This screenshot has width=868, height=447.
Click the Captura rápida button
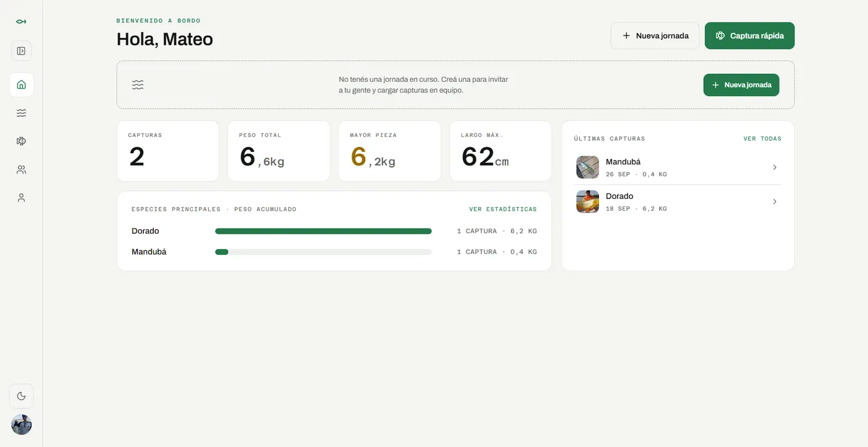(750, 36)
